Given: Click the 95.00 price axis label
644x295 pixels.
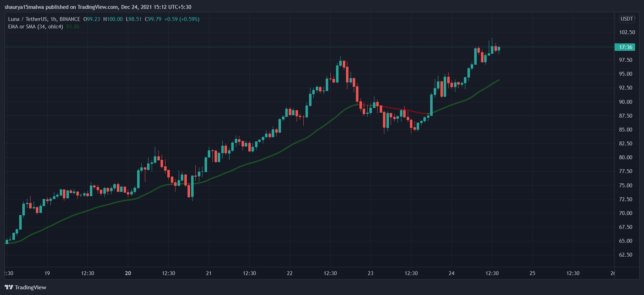Looking at the screenshot, I should pyautogui.click(x=626, y=74).
